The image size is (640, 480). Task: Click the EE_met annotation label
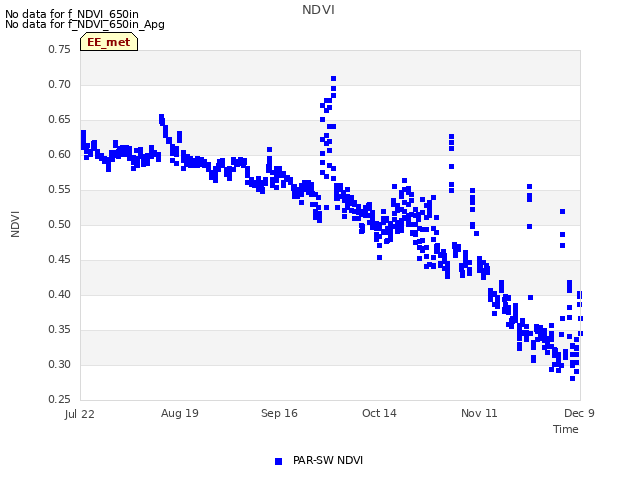point(109,42)
